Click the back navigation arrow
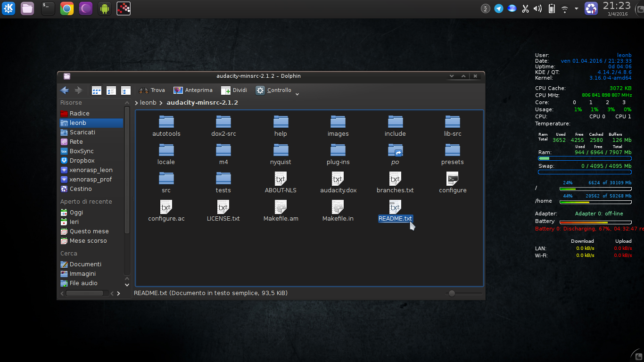Image resolution: width=644 pixels, height=362 pixels. (65, 90)
